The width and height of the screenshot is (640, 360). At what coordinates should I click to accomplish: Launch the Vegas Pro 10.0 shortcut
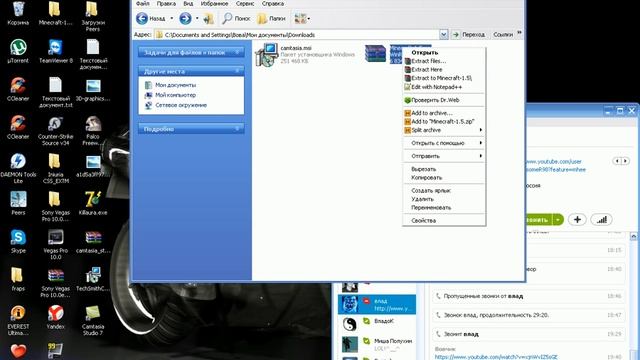pyautogui.click(x=56, y=244)
